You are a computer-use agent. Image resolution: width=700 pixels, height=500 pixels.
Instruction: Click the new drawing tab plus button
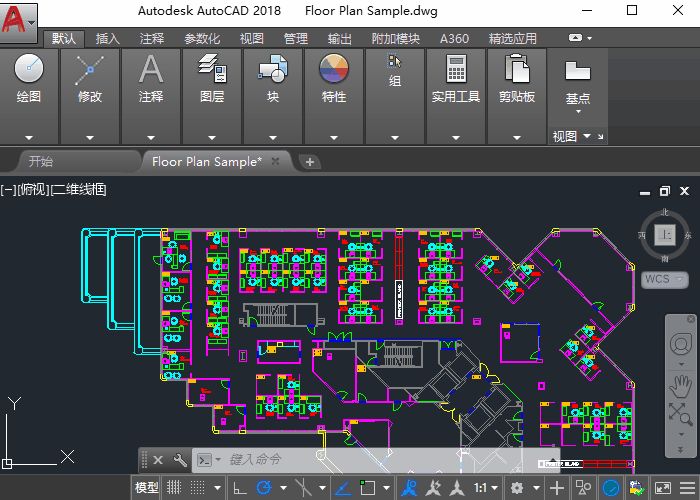pyautogui.click(x=310, y=161)
